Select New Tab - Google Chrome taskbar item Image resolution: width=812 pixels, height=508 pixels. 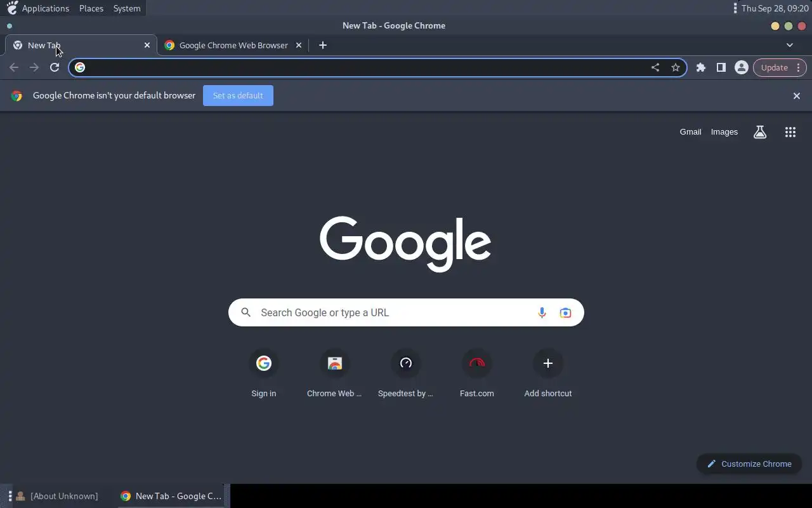click(171, 496)
